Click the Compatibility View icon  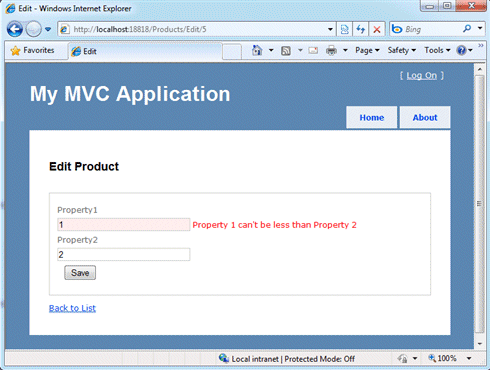pos(345,29)
